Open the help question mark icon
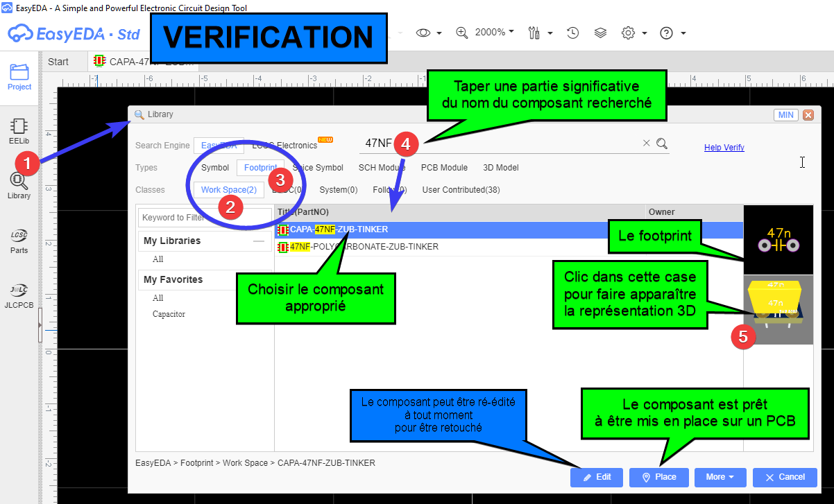This screenshot has height=504, width=834. tap(666, 33)
